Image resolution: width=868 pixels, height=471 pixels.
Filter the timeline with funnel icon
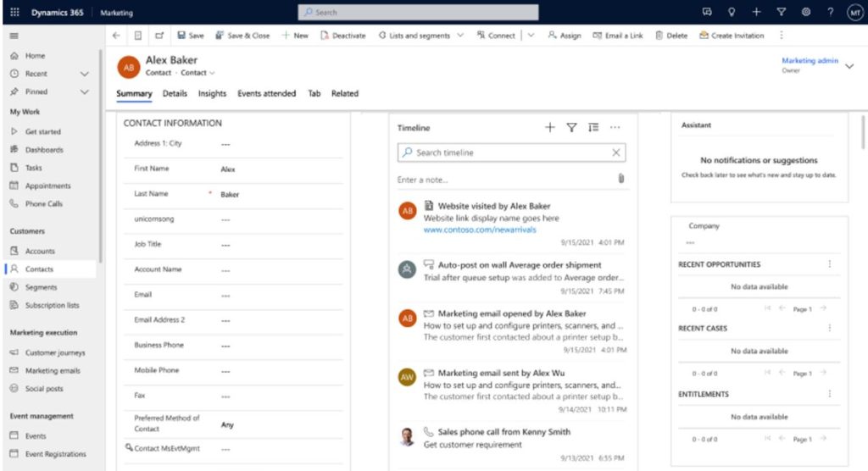[x=571, y=128]
